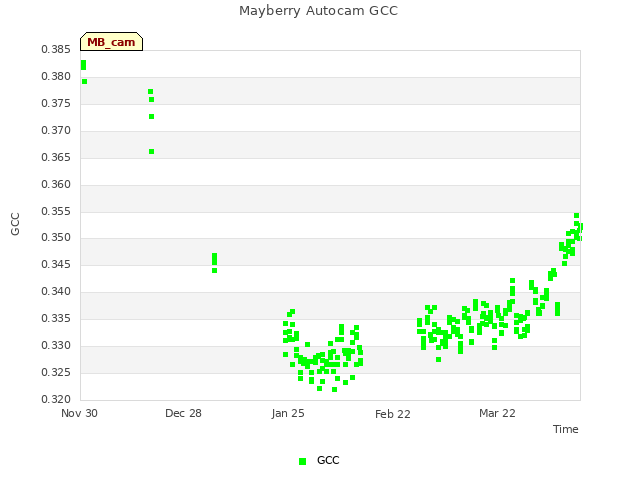Click the 0.355 y-axis value
This screenshot has height=480, width=640.
click(56, 211)
